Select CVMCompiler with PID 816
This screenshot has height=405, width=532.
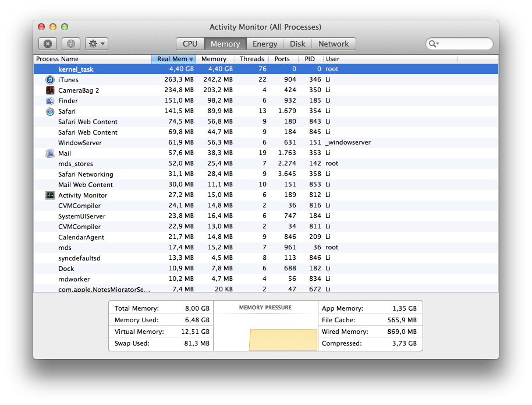point(266,206)
